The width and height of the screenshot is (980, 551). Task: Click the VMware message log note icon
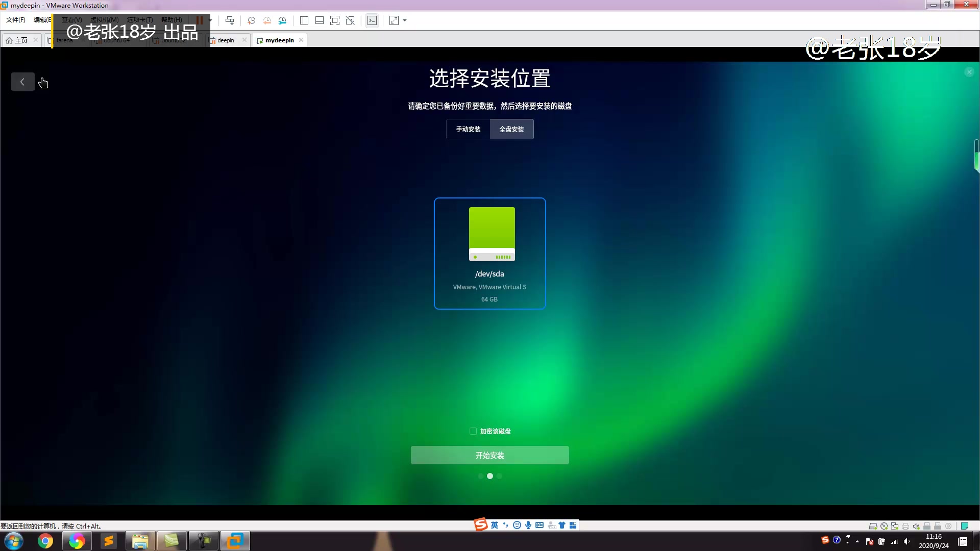tap(965, 526)
